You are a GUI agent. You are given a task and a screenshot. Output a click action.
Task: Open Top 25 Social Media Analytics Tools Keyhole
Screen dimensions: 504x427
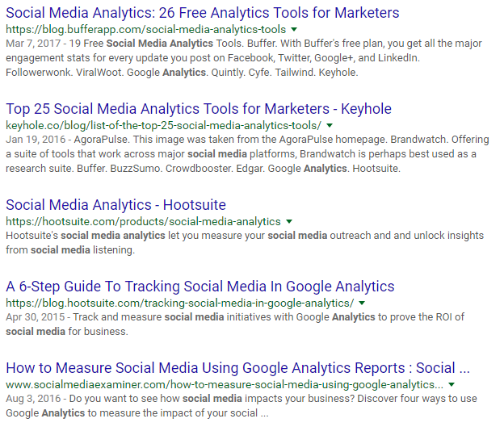[x=199, y=109]
